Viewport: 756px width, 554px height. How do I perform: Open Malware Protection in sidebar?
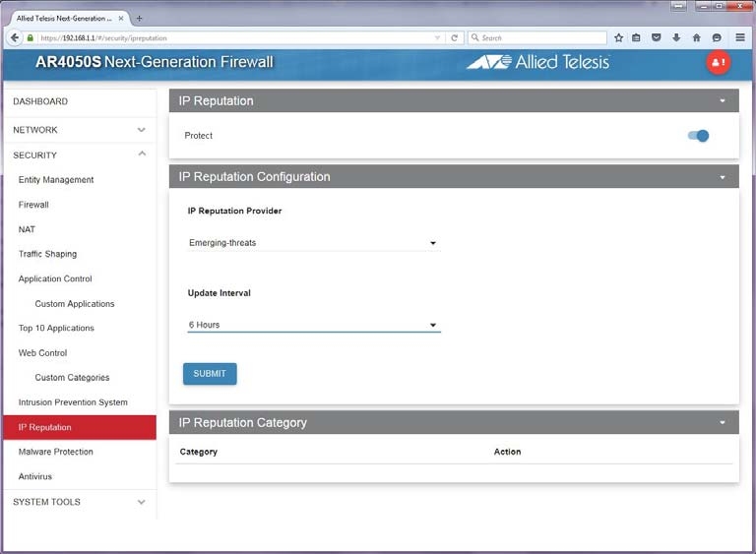tap(55, 452)
